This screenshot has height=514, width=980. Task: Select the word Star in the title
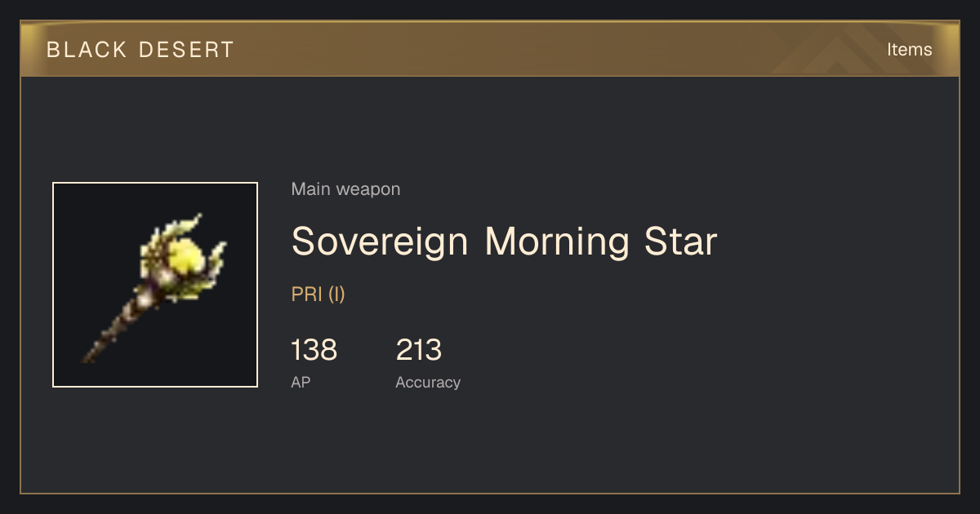click(680, 241)
